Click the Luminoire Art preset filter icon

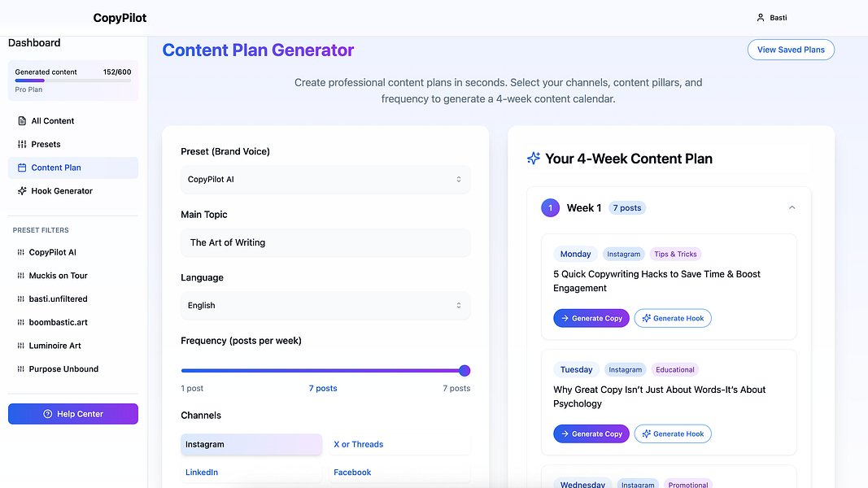coord(20,346)
